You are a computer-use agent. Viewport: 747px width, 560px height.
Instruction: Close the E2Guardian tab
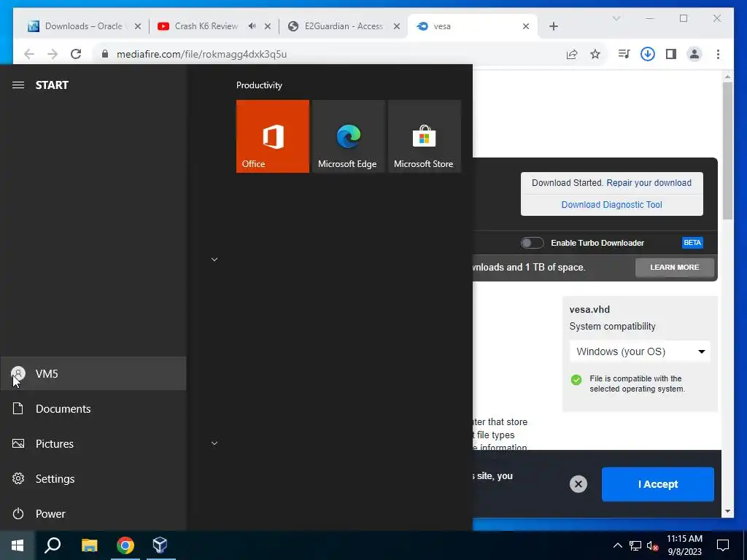pos(396,26)
